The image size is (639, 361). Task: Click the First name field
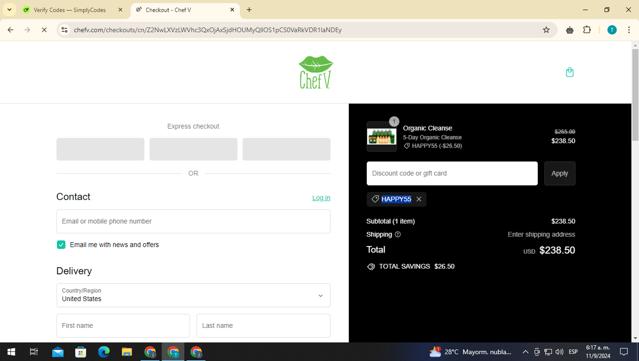(123, 325)
